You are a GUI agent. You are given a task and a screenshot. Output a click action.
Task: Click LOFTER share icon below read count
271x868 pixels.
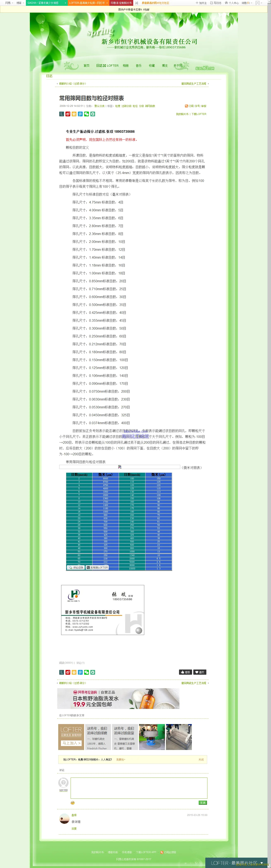[x=62, y=672]
